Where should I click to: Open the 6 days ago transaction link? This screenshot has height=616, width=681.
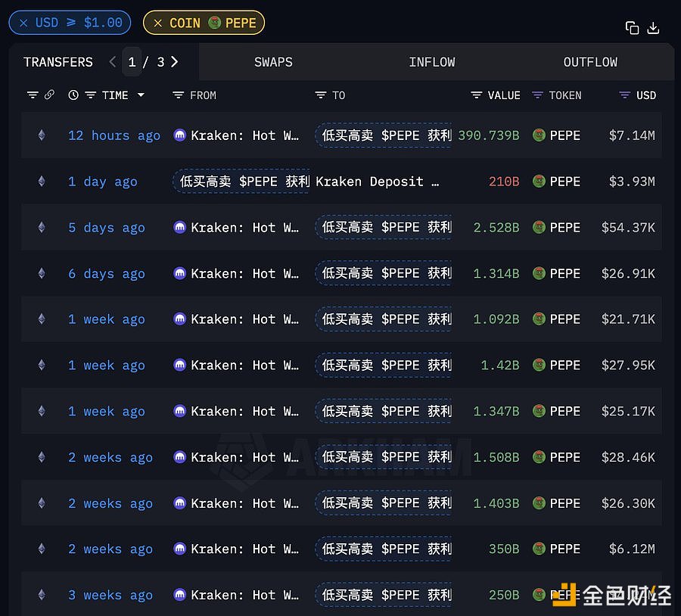107,274
